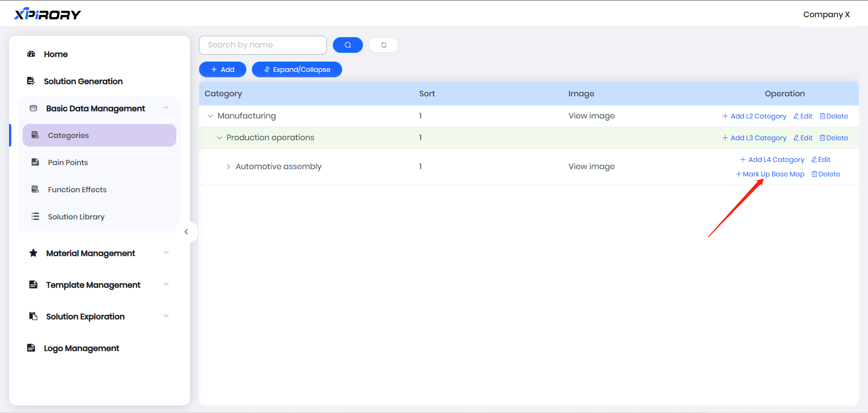Image resolution: width=868 pixels, height=413 pixels.
Task: Collapse sidebar with the left arrow handle
Action: [x=186, y=232]
